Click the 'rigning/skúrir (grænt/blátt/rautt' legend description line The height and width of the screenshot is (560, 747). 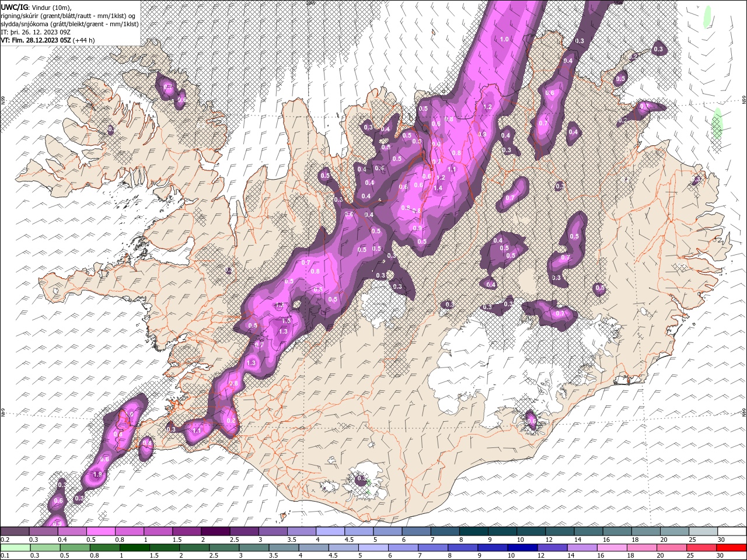(x=68, y=15)
